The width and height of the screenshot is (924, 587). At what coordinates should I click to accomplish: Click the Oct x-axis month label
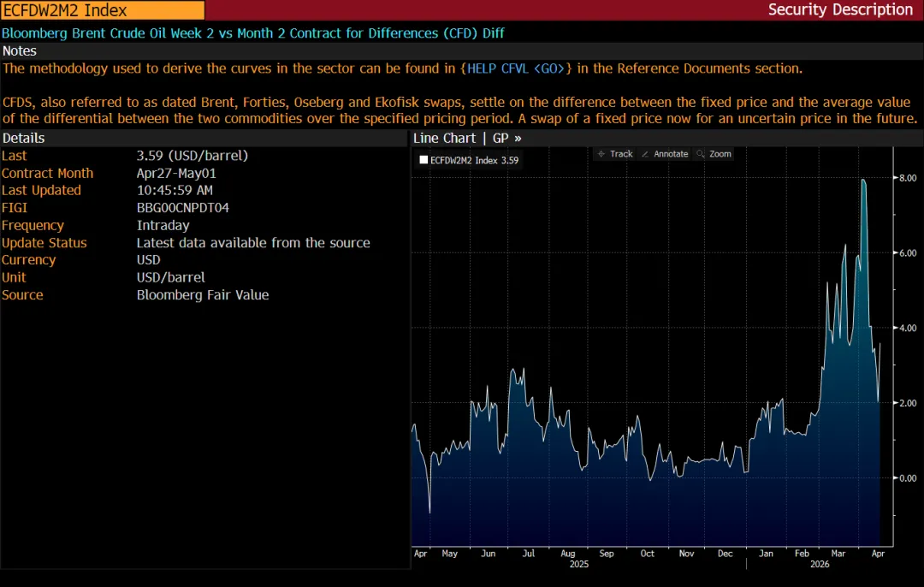pyautogui.click(x=647, y=554)
